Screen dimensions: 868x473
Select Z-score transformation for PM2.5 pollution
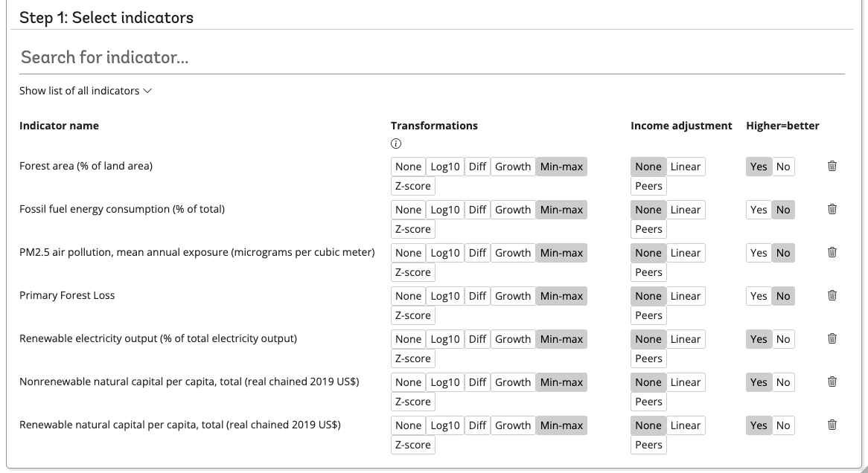tap(412, 272)
